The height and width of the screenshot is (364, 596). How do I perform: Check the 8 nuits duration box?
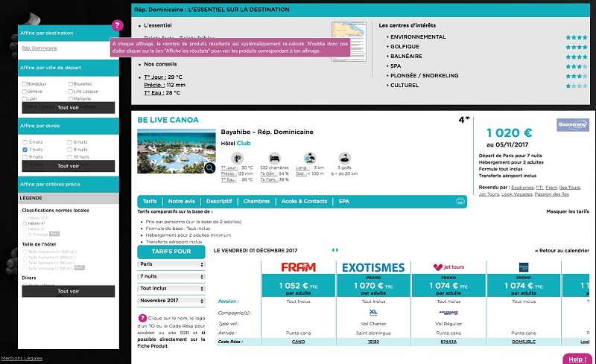[69, 150]
